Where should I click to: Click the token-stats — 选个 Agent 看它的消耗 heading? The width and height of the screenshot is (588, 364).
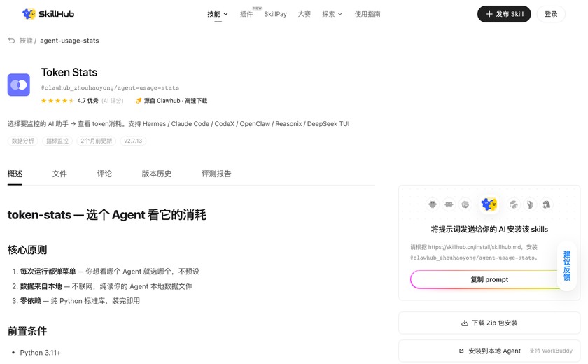107,215
